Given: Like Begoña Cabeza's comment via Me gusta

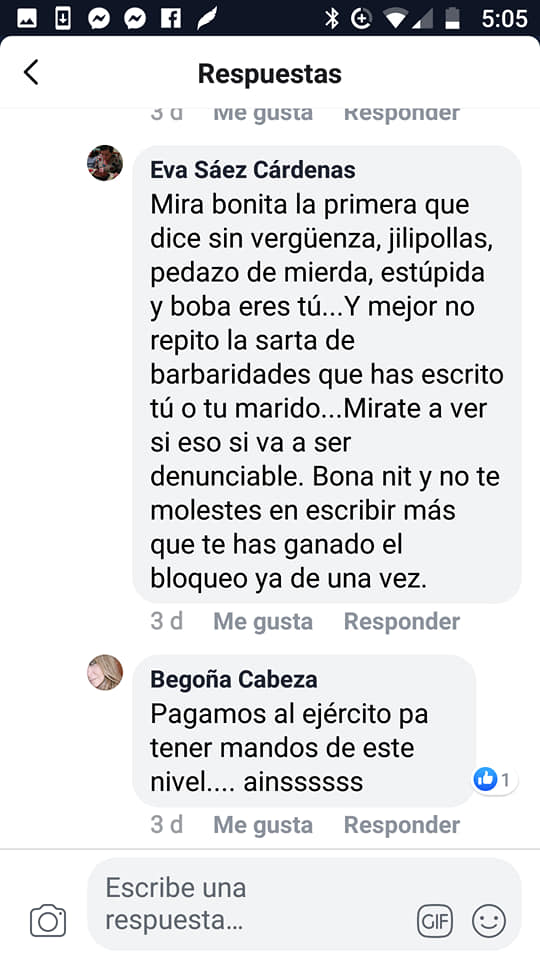Looking at the screenshot, I should [x=263, y=825].
